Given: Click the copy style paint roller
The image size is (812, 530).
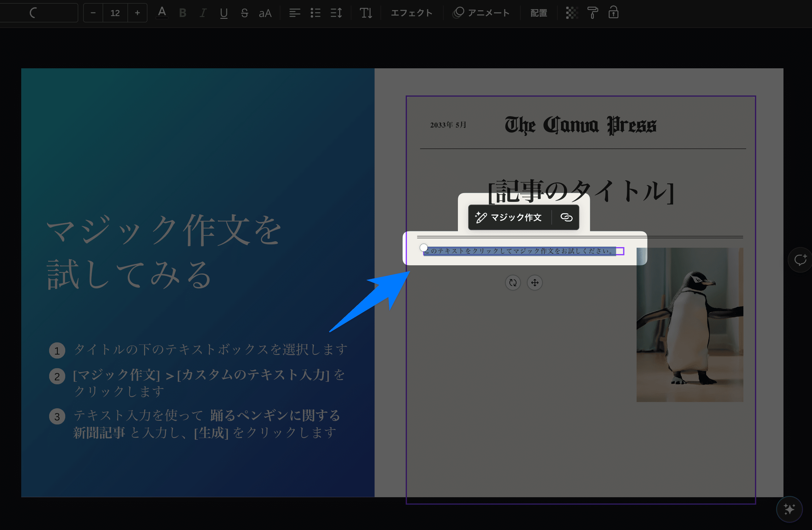Looking at the screenshot, I should tap(593, 13).
